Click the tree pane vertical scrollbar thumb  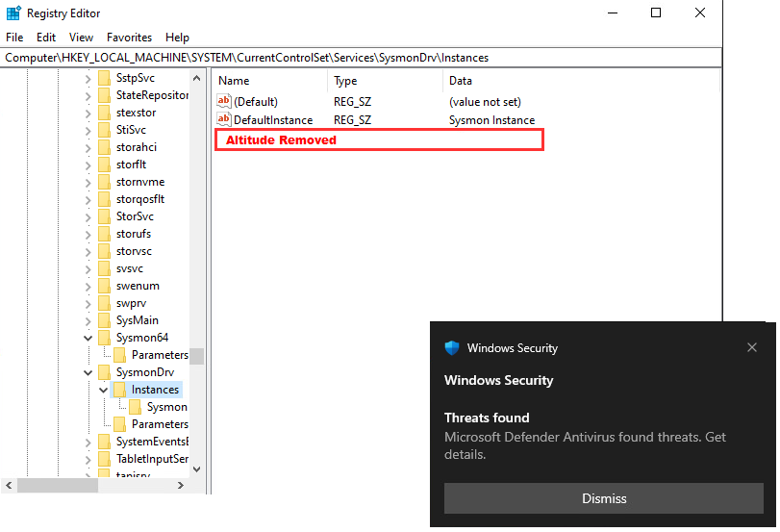(196, 356)
